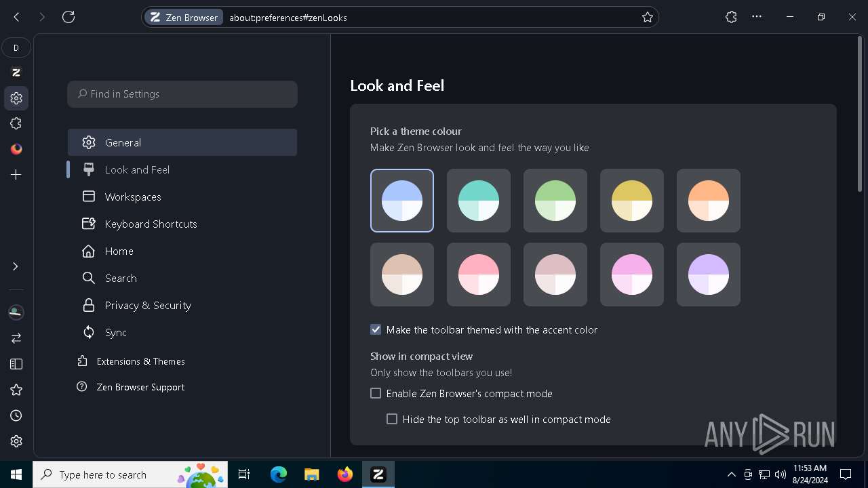
Task: Open the Windows Start menu
Action: pyautogui.click(x=16, y=474)
